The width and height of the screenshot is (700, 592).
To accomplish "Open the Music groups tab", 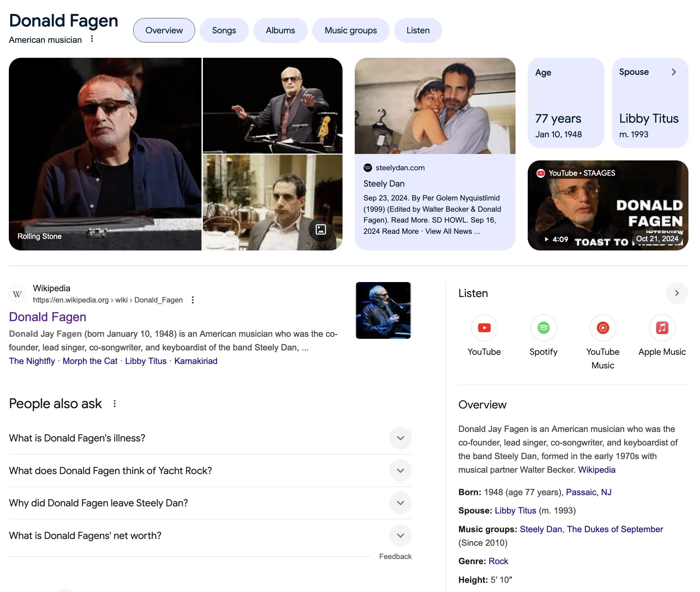I will pos(350,30).
